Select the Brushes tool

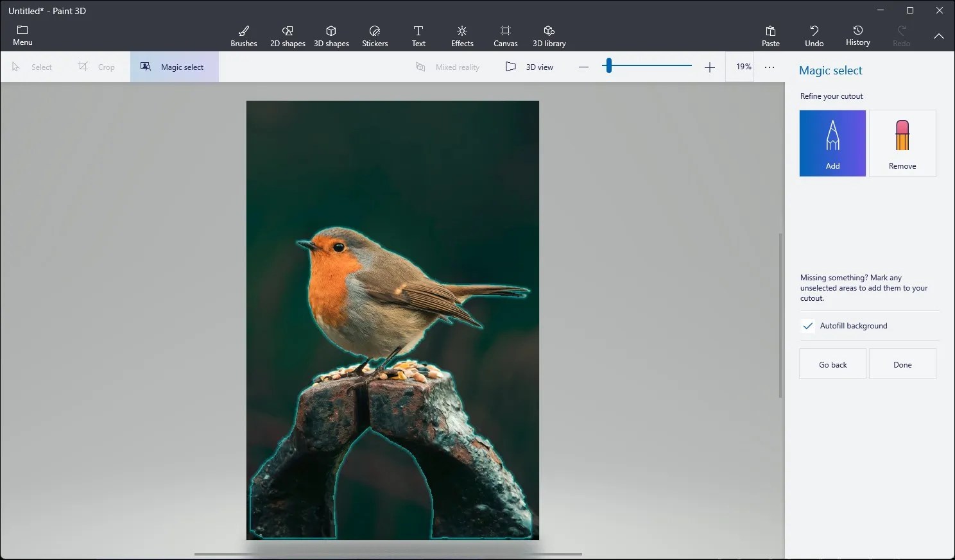click(x=244, y=35)
